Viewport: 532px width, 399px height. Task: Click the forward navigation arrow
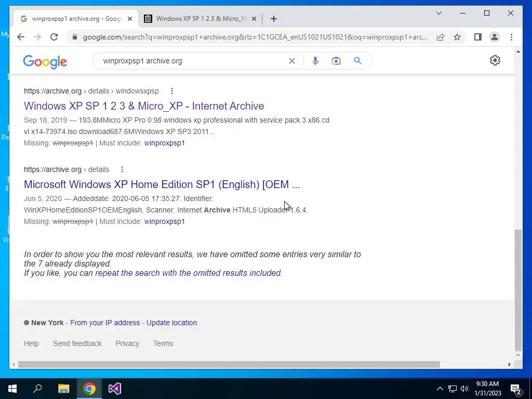coord(37,37)
